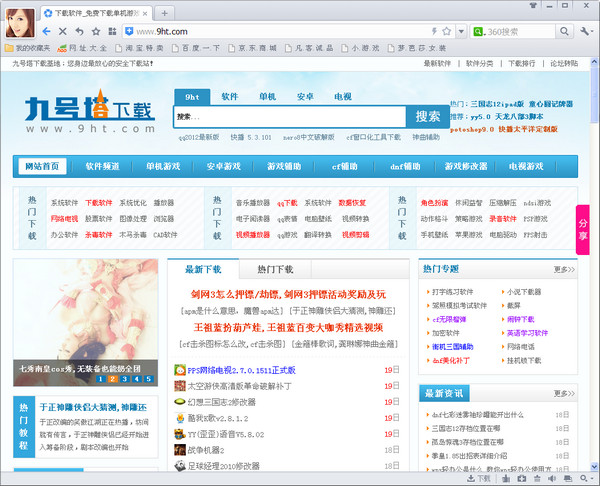600x486 pixels.
Task: Click the 酷我K歌 app icon in the download list
Action: tap(180, 418)
